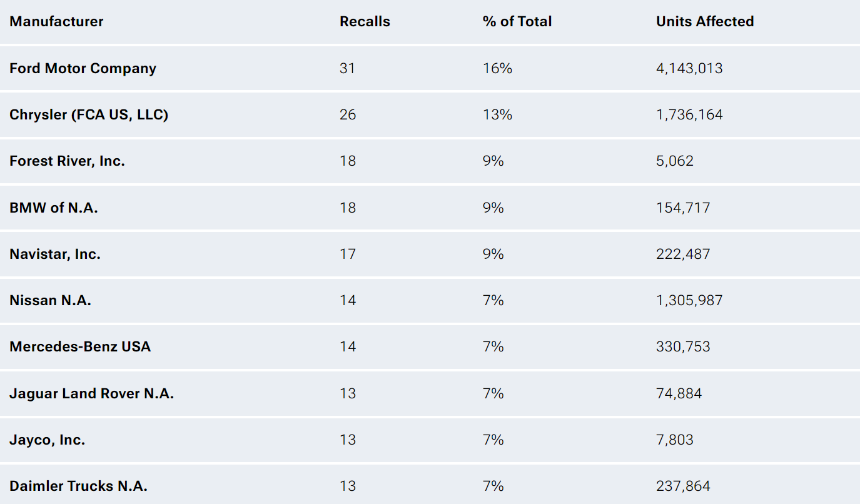The width and height of the screenshot is (860, 504).
Task: Click Chrysler (FCA US, LLC) cell
Action: point(89,115)
